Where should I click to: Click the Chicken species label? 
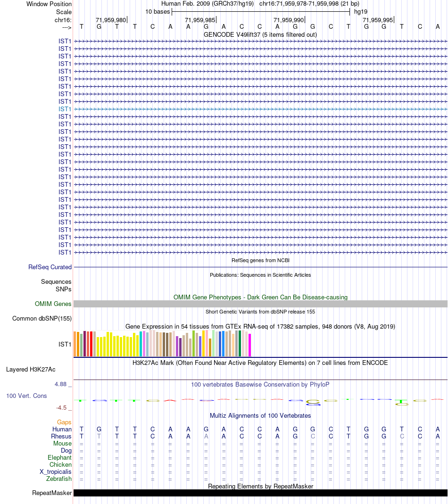[60, 464]
